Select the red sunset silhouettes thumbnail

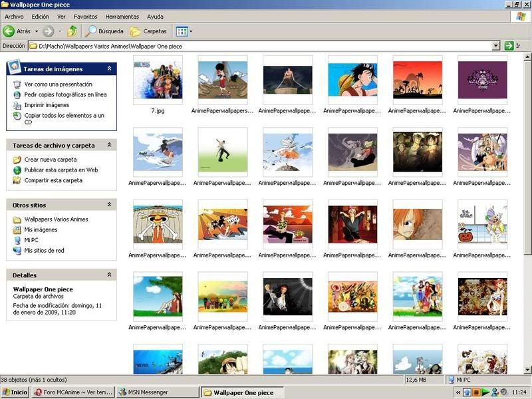[x=418, y=80]
